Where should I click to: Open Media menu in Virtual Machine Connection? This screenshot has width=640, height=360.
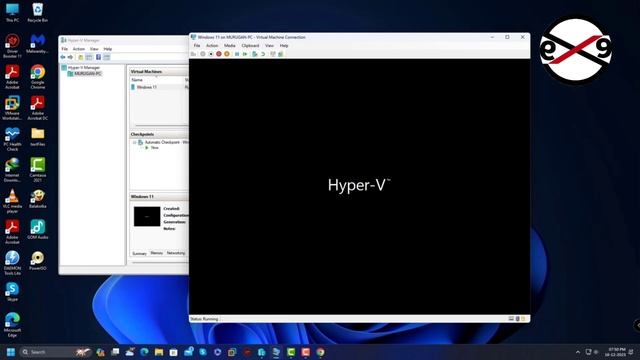click(229, 46)
